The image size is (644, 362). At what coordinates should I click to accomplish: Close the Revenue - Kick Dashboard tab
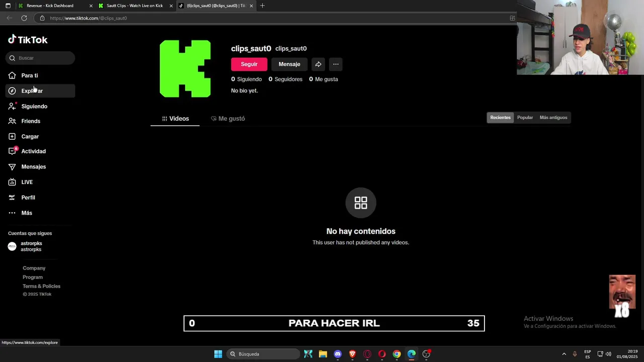(91, 6)
